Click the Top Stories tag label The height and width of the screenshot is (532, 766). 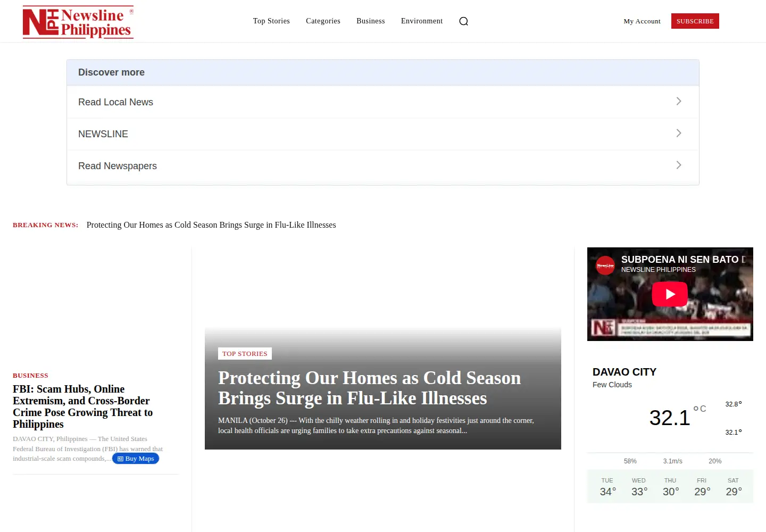[245, 354]
